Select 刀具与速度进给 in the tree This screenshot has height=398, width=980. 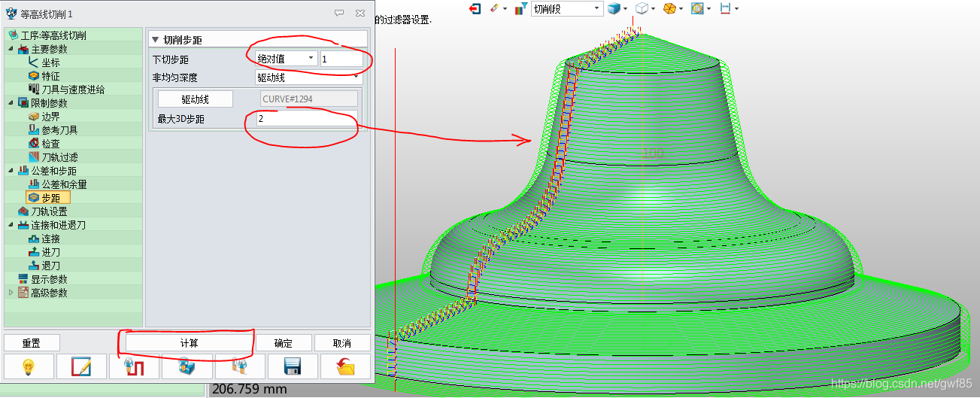[x=72, y=90]
